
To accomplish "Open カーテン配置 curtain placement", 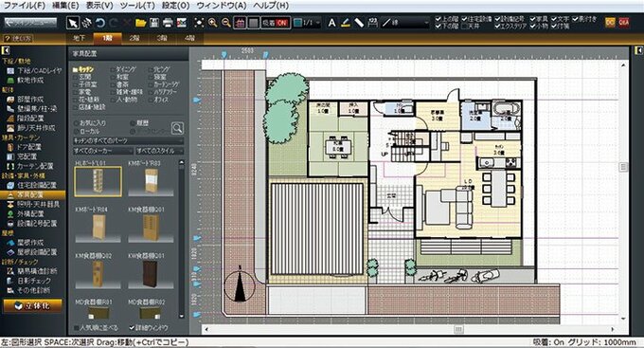I will tap(30, 166).
